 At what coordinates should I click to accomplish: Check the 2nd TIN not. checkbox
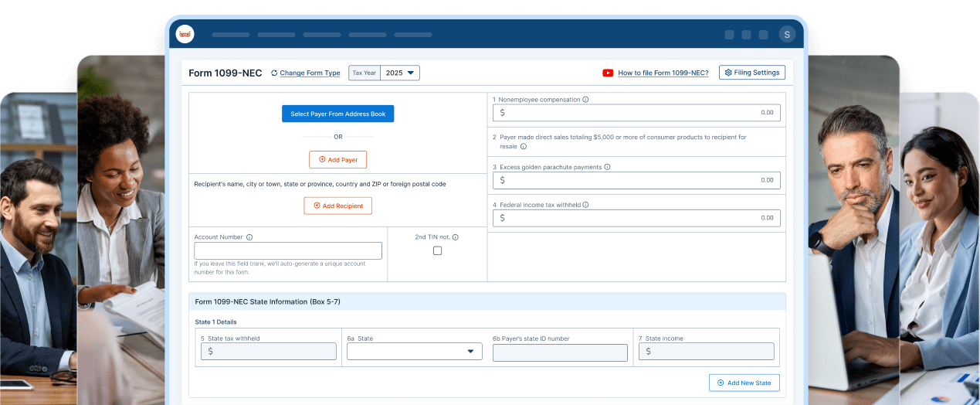coord(437,250)
